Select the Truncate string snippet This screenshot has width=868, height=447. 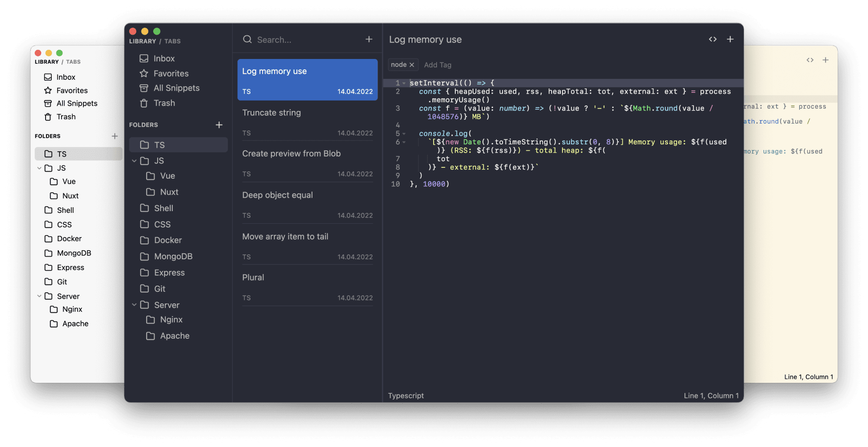307,122
